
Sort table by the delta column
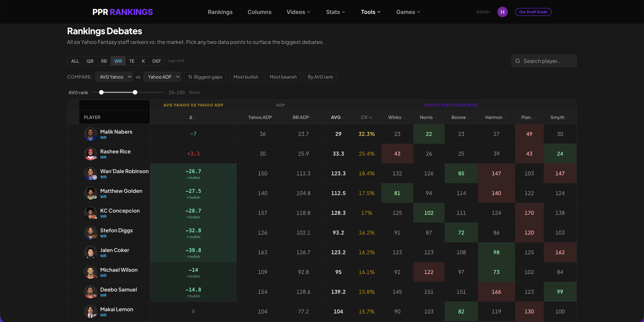[193, 117]
